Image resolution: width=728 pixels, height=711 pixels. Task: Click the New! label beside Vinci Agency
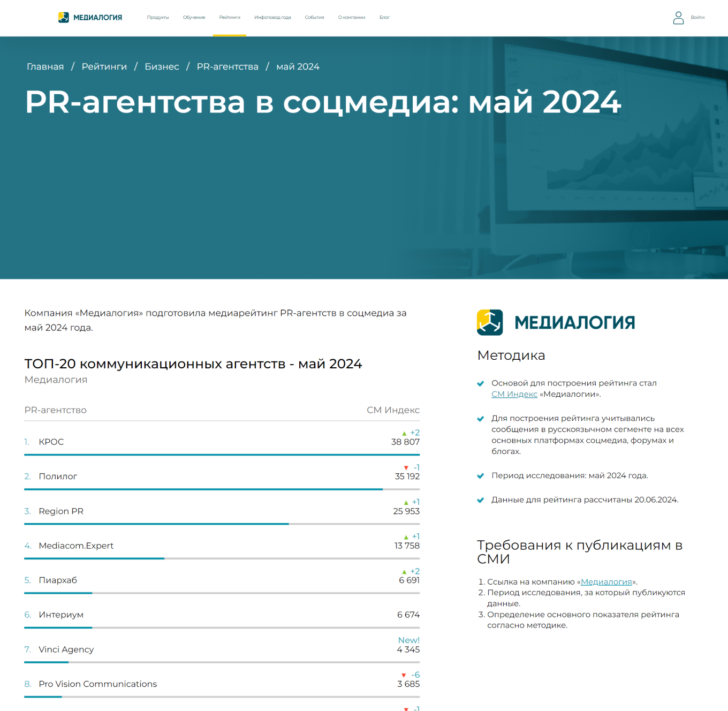click(408, 640)
